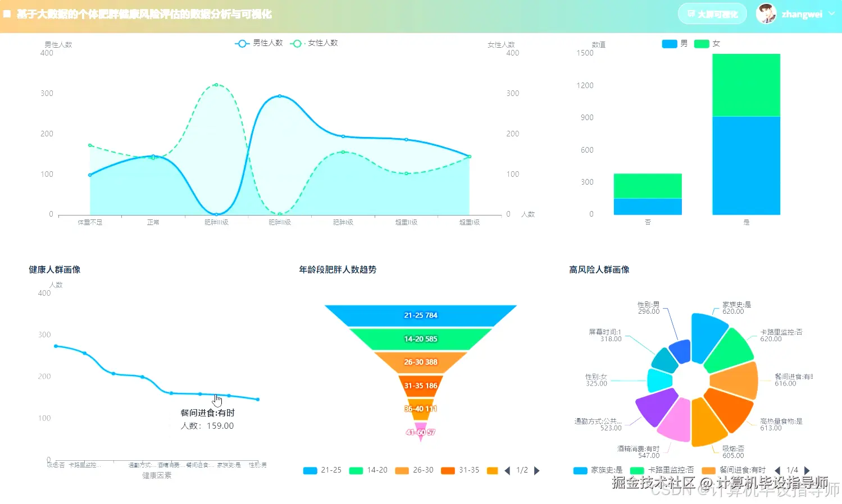Viewport: 842px width, 504px height.
Task: Click the small square icon before page title
Action: tap(7, 13)
